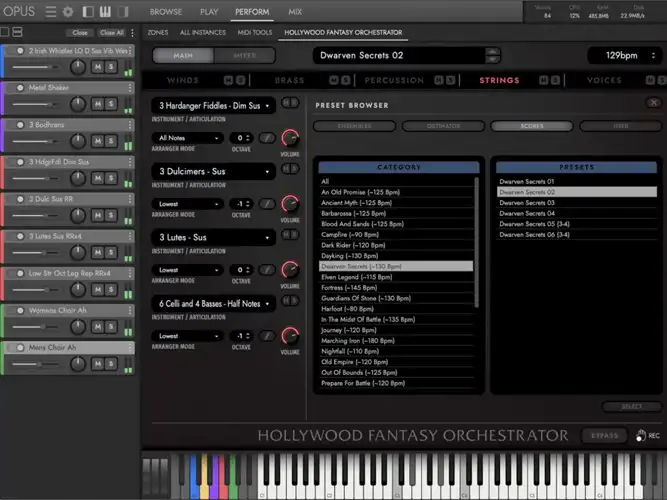Toggle the left sidebar panel icon
Viewport: 667px width, 500px height.
(x=88, y=11)
